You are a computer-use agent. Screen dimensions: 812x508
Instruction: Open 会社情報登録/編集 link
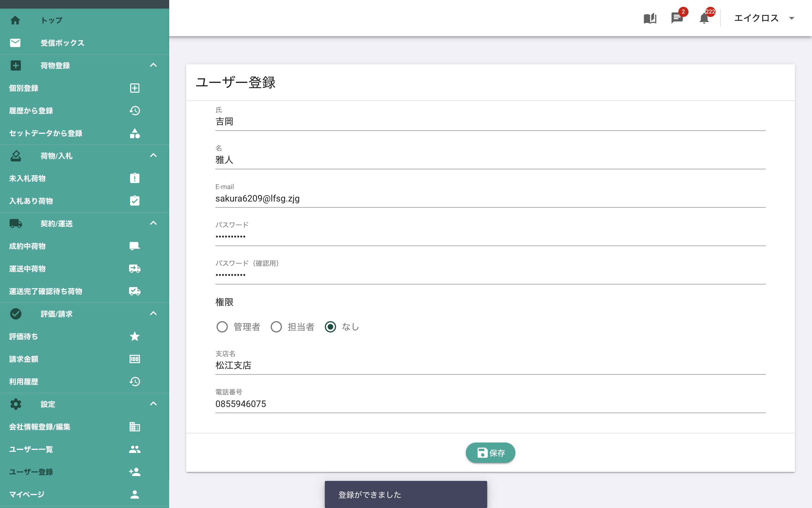coord(39,427)
